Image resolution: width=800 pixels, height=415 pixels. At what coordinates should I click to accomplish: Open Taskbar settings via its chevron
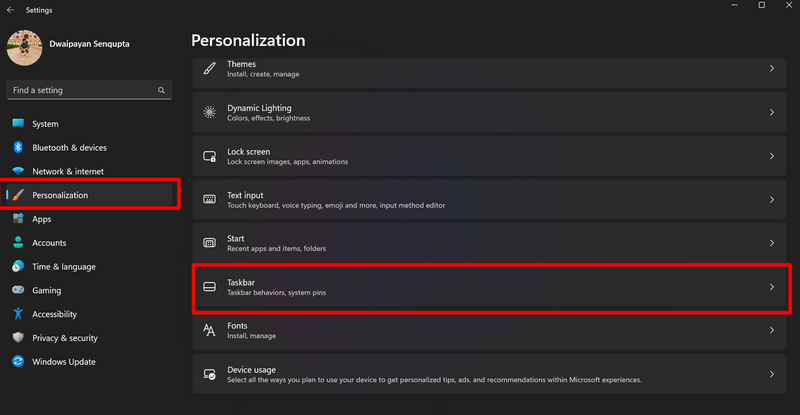click(x=771, y=287)
